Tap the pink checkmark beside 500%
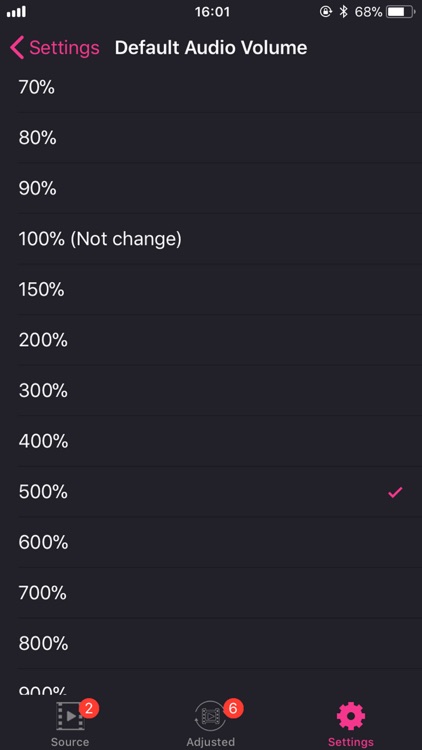The height and width of the screenshot is (750, 422). tap(395, 492)
